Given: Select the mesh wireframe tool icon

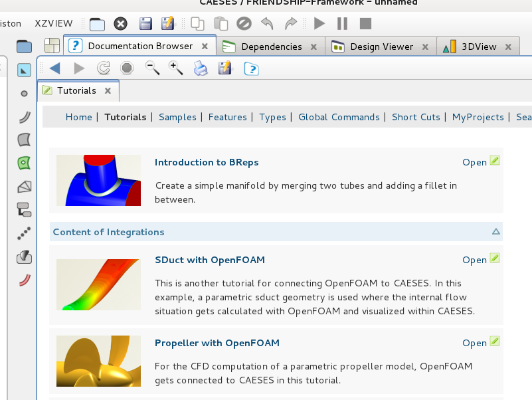Looking at the screenshot, I should coord(25,187).
